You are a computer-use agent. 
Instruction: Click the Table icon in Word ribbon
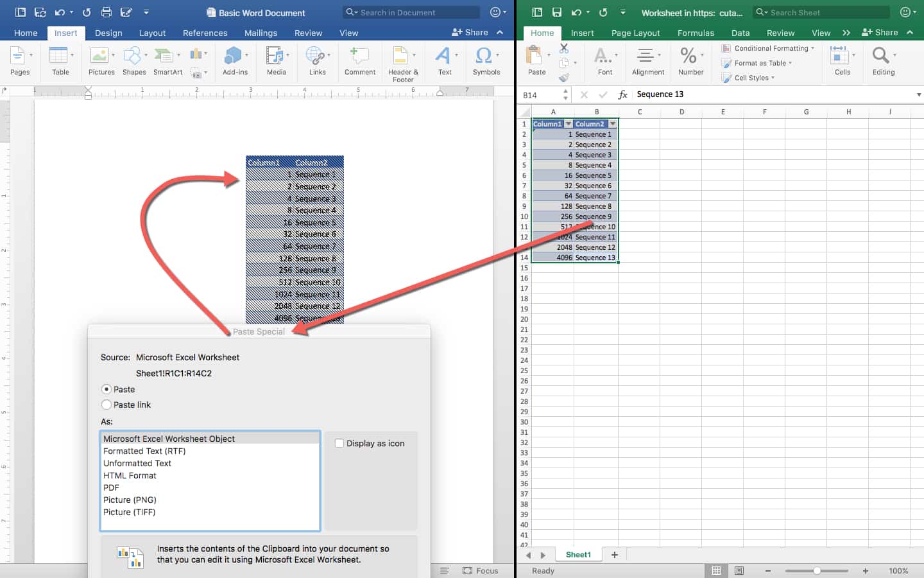tap(59, 57)
